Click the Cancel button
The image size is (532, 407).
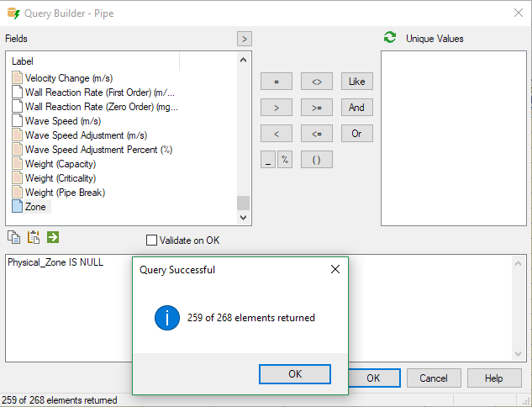click(x=434, y=378)
